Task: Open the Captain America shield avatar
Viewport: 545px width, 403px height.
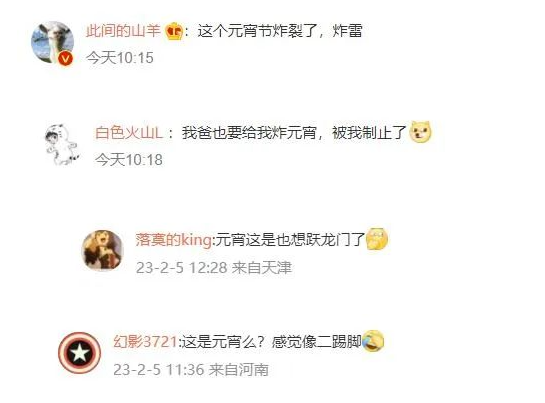Action: click(79, 353)
